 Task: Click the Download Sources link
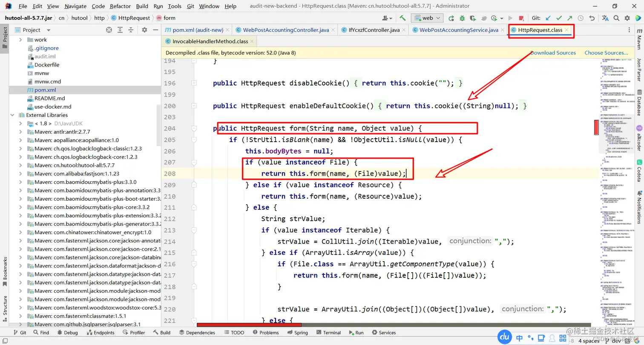point(553,53)
